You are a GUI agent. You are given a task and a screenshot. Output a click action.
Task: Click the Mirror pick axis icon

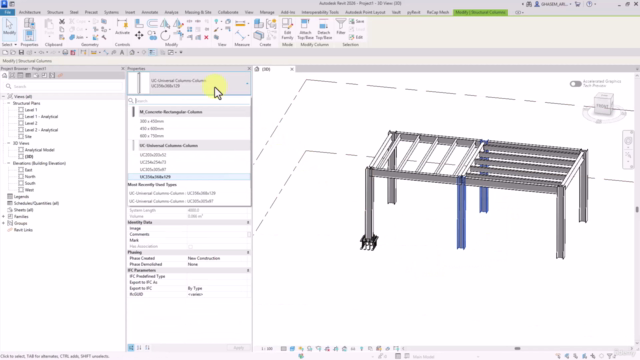(x=165, y=24)
